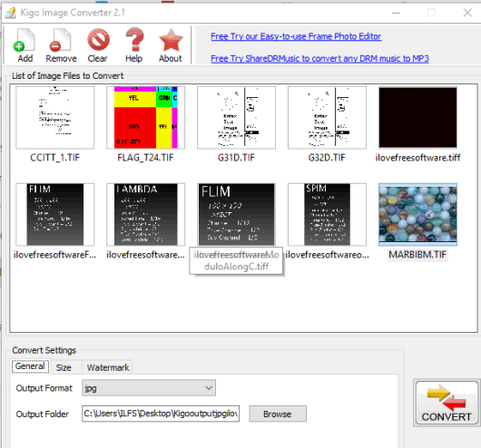Click the Output Folder path field
Viewport: 481px width, 448px height.
pyautogui.click(x=161, y=414)
